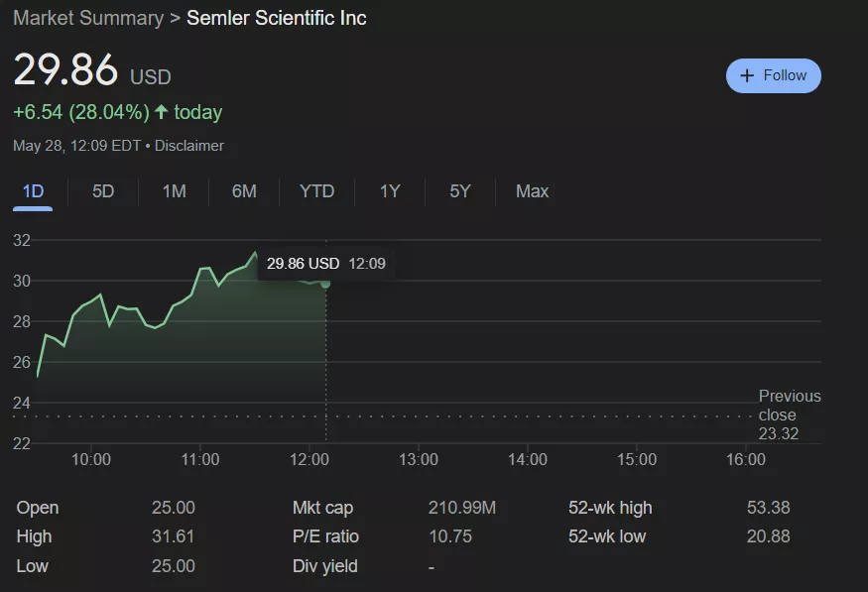Follow Semler Scientific stock
868x592 pixels.
tap(774, 75)
